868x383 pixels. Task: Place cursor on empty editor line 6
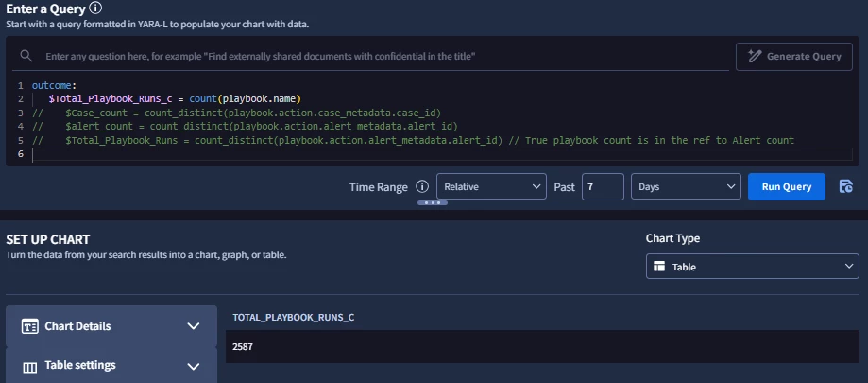(442, 154)
